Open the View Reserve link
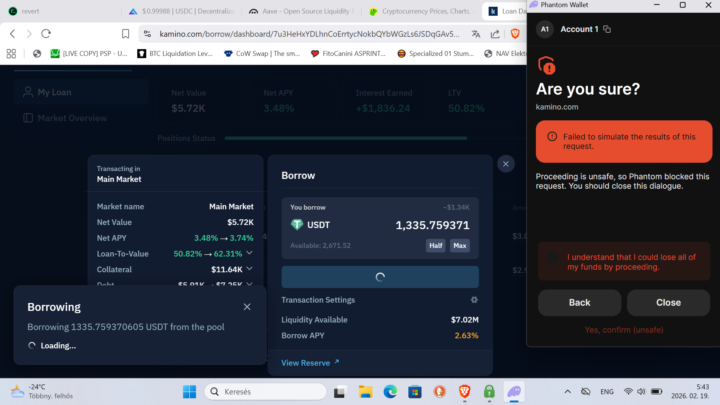The height and width of the screenshot is (405, 720). point(310,363)
